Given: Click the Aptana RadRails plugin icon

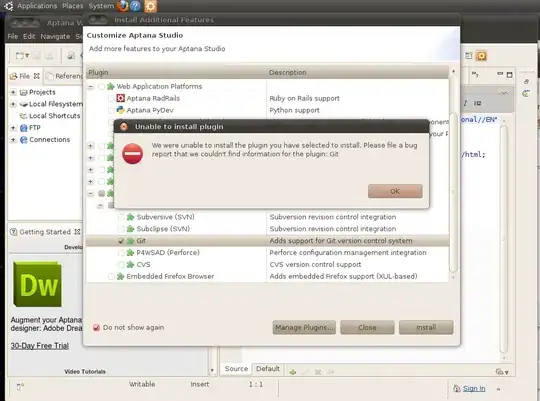Looking at the screenshot, I should click(x=121, y=98).
